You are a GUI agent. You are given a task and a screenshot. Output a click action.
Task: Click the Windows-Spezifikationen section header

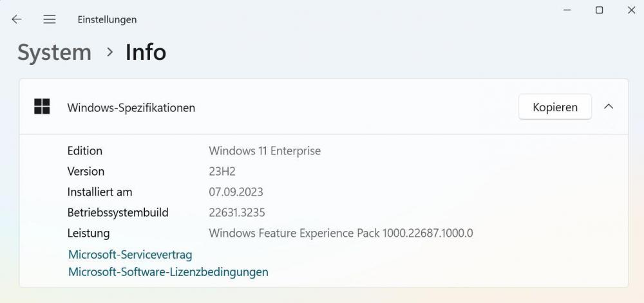click(x=131, y=107)
